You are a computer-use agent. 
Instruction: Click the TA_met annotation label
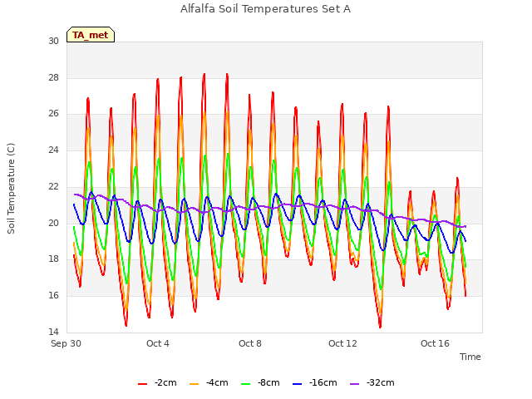tap(91, 35)
